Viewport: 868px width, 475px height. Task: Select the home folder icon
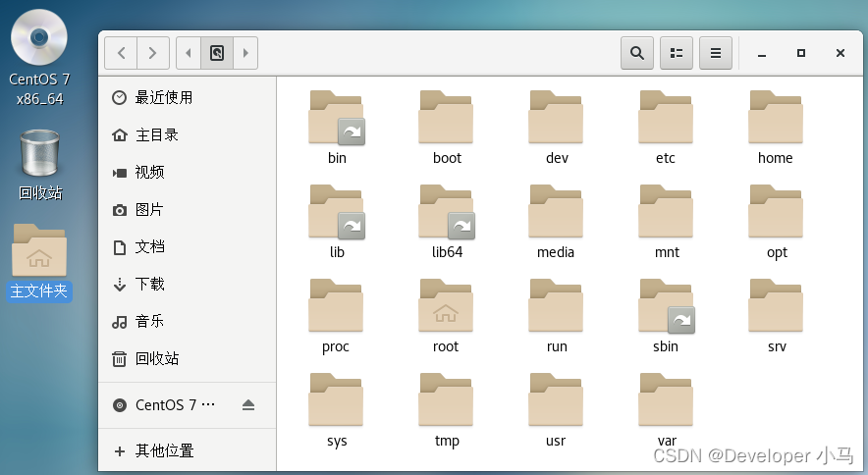click(x=776, y=118)
